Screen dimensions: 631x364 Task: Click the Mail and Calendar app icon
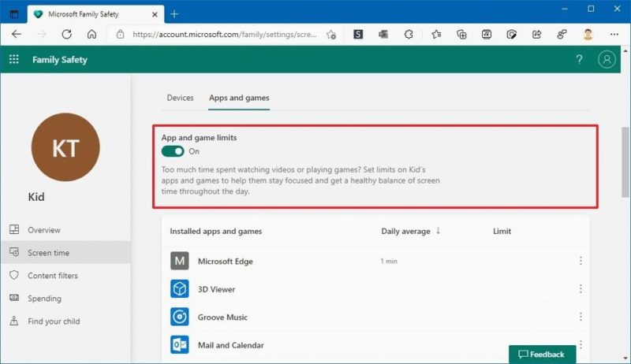pos(180,345)
